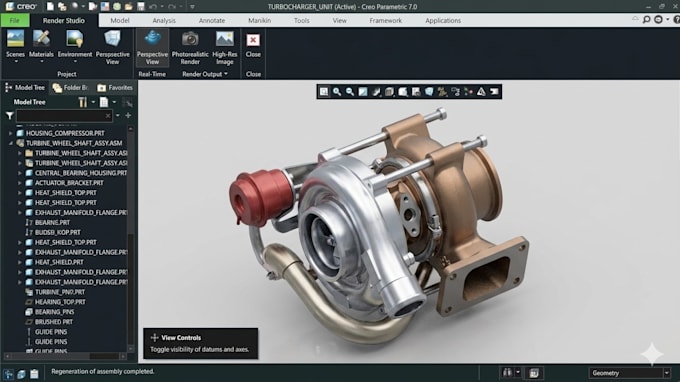
Task: Click the plus icon beside tree search
Action: pyautogui.click(x=128, y=115)
